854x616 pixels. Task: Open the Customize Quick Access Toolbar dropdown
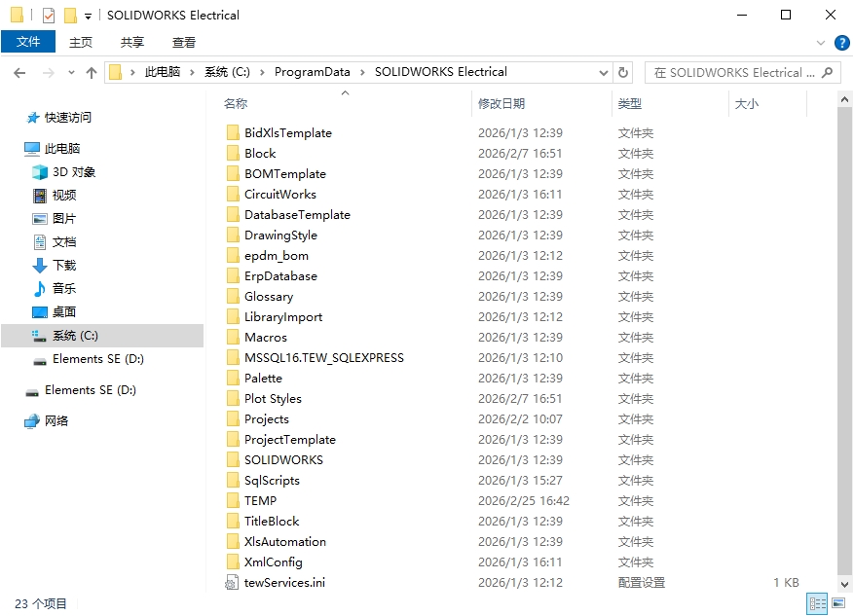[x=89, y=16]
